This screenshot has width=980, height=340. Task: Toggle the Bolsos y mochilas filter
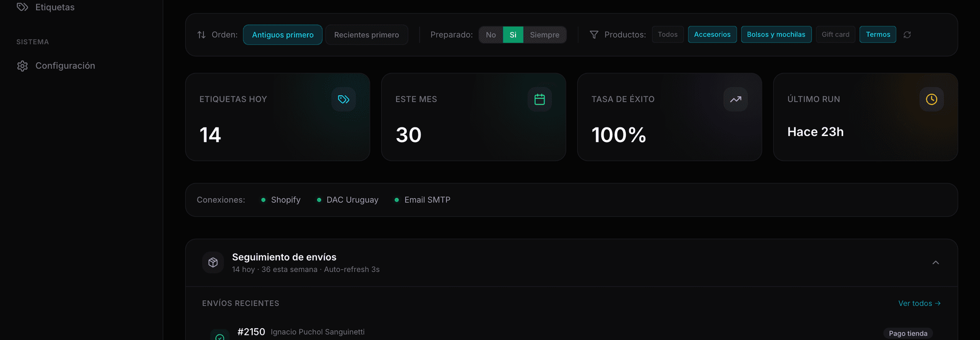click(776, 34)
